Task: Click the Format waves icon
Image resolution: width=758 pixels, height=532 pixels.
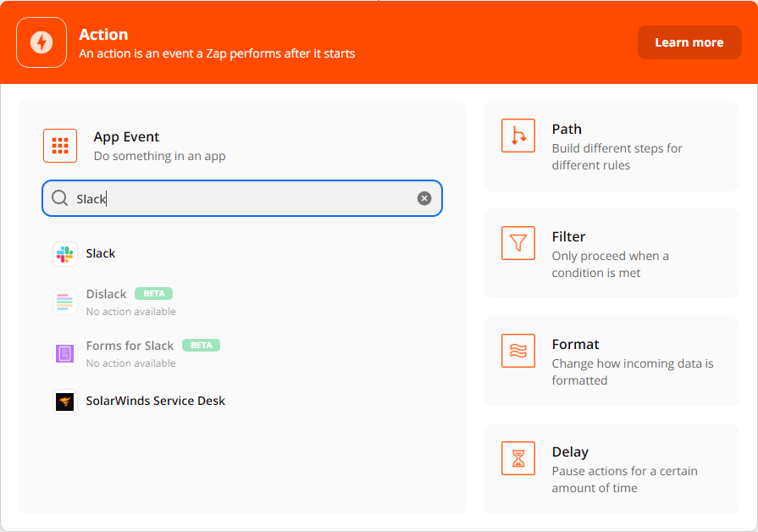Action: pyautogui.click(x=517, y=351)
